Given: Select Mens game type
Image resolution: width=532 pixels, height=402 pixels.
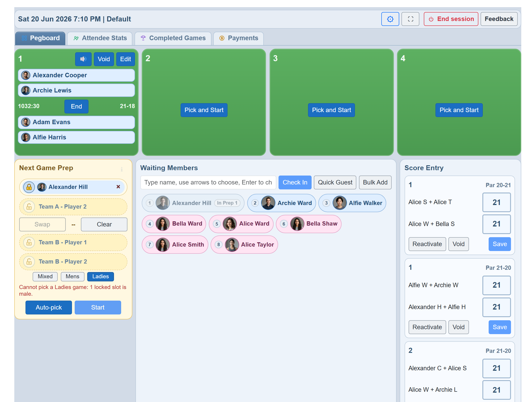Looking at the screenshot, I should [x=72, y=276].
